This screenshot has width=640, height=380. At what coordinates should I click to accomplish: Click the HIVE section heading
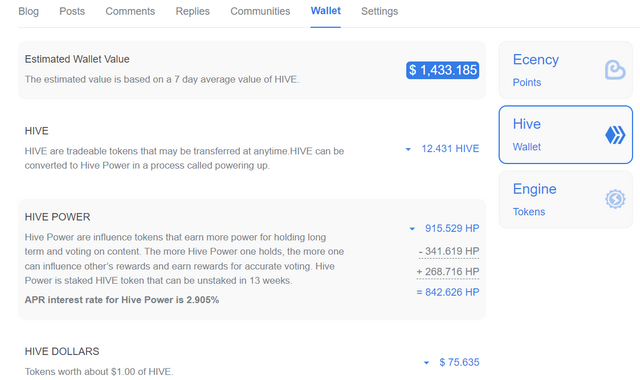(x=36, y=131)
